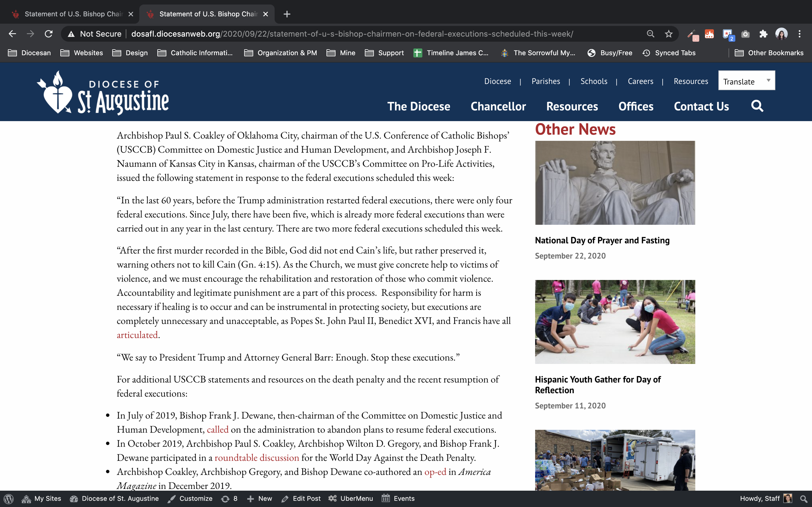Open the browser zoom magnifier icon

(650, 34)
